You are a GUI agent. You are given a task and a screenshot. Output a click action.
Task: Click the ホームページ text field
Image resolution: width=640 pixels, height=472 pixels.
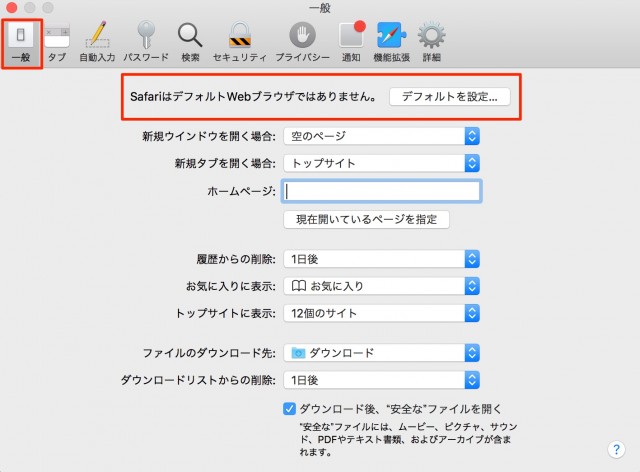382,191
